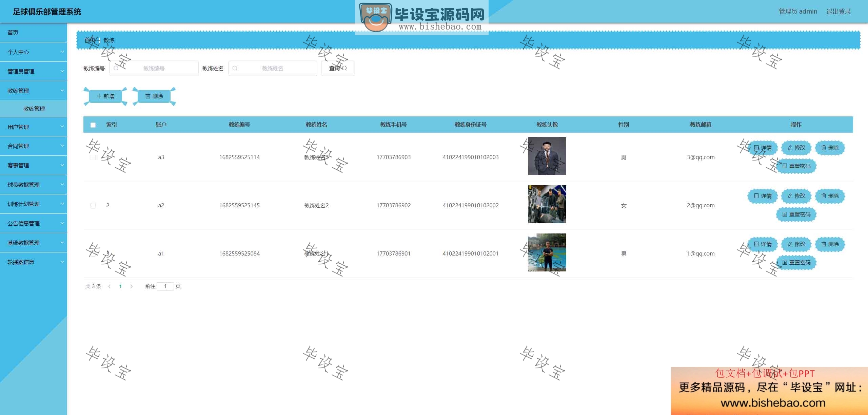
Task: Click the search icon in 教练编号 field
Action: point(116,68)
